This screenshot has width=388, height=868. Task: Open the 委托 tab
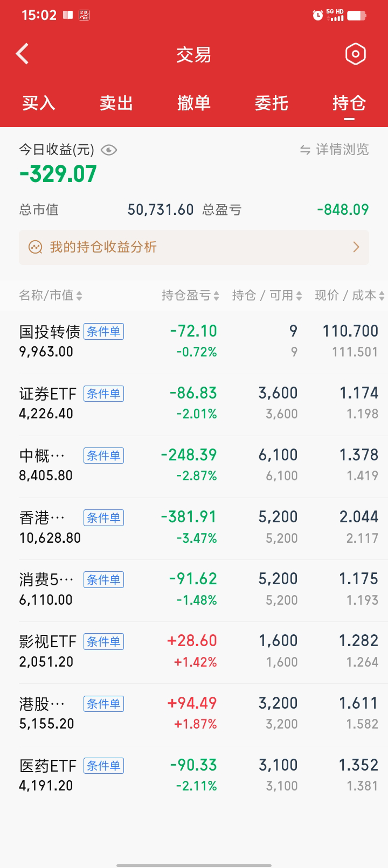(x=271, y=102)
